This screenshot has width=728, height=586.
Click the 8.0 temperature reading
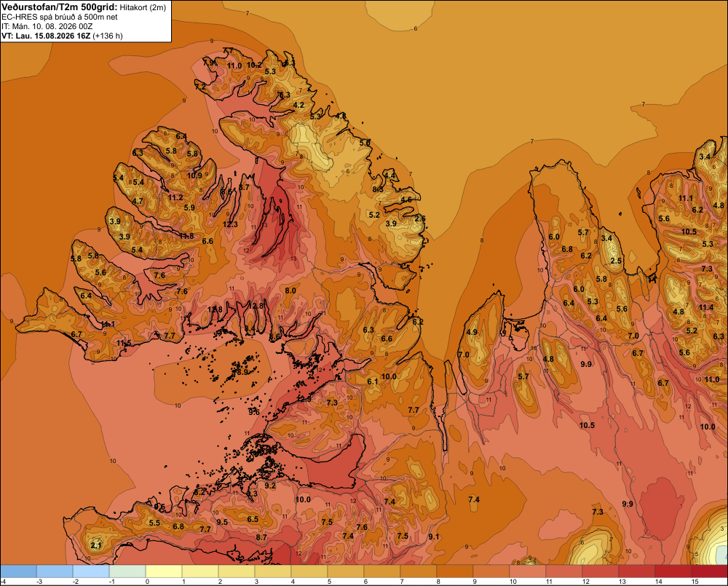pos(290,290)
